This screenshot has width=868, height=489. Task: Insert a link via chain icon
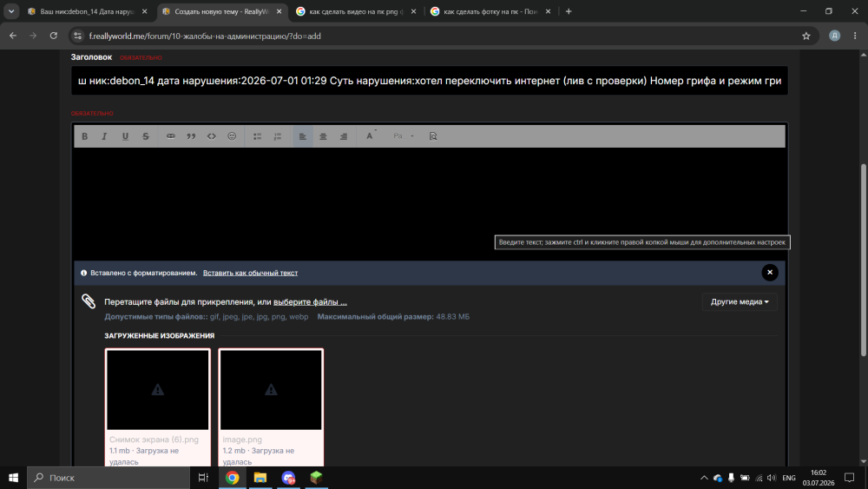170,136
